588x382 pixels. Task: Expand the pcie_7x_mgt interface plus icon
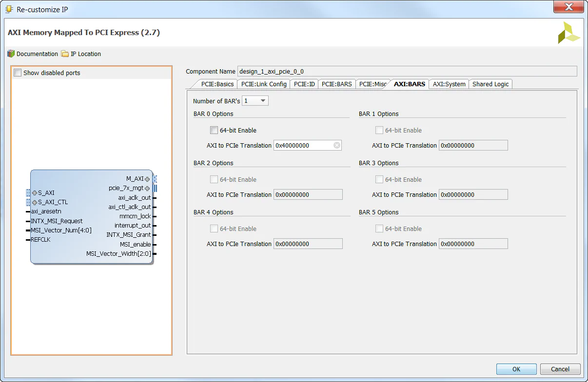tap(147, 188)
